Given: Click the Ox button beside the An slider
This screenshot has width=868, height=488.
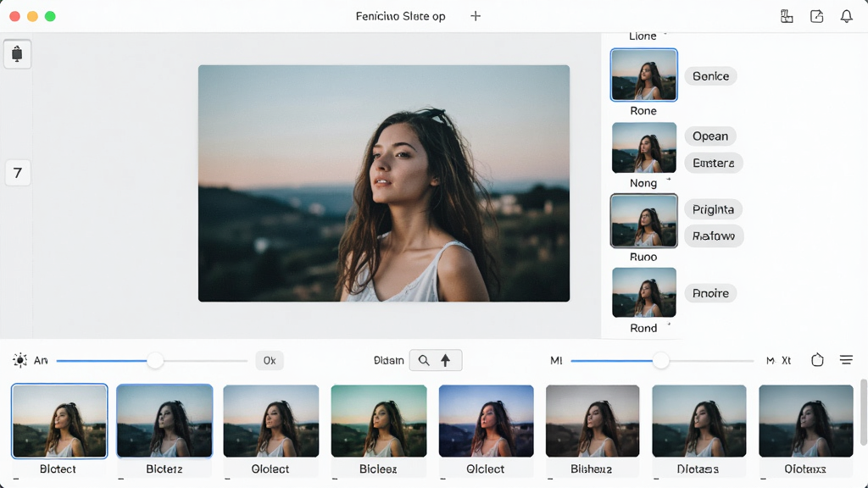Looking at the screenshot, I should [x=270, y=360].
